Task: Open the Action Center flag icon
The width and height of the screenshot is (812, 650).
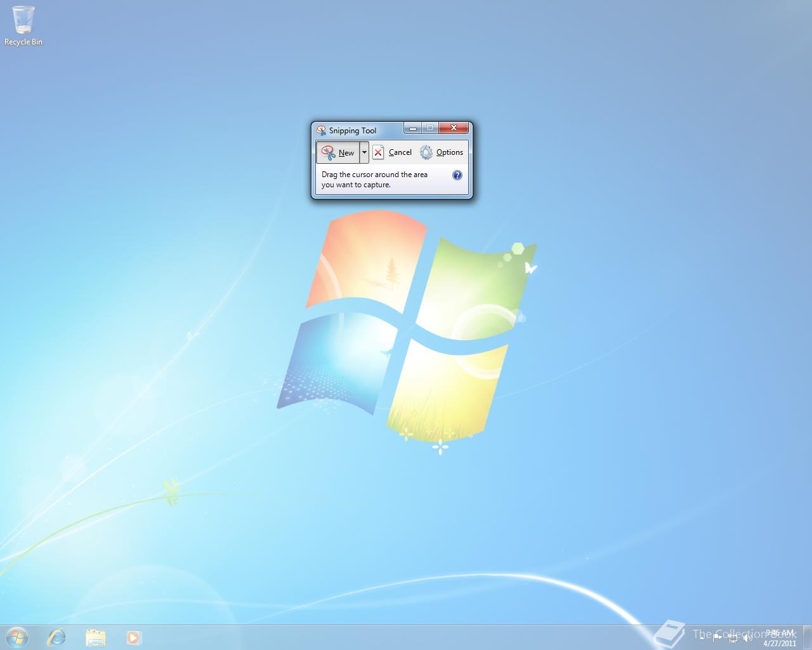Action: tap(717, 638)
